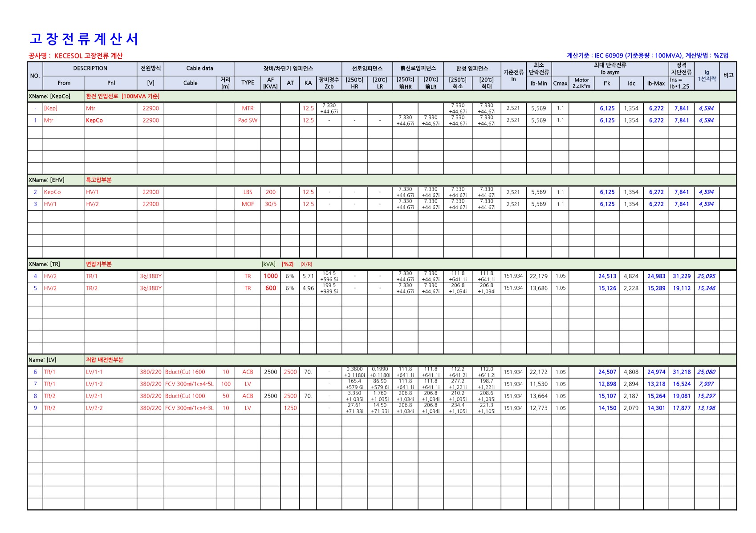The image size is (756, 533).
Task: Select the 25,095 Ig value
Action: coord(707,276)
